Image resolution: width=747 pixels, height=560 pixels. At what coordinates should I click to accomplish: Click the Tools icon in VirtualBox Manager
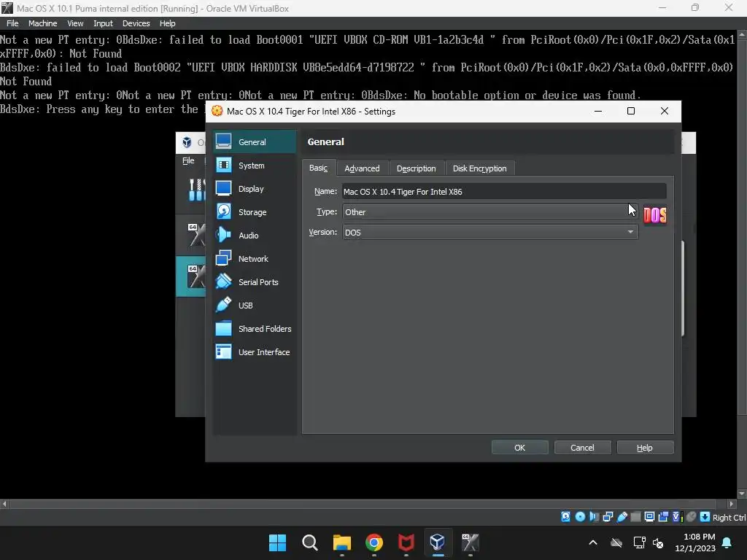pyautogui.click(x=196, y=190)
